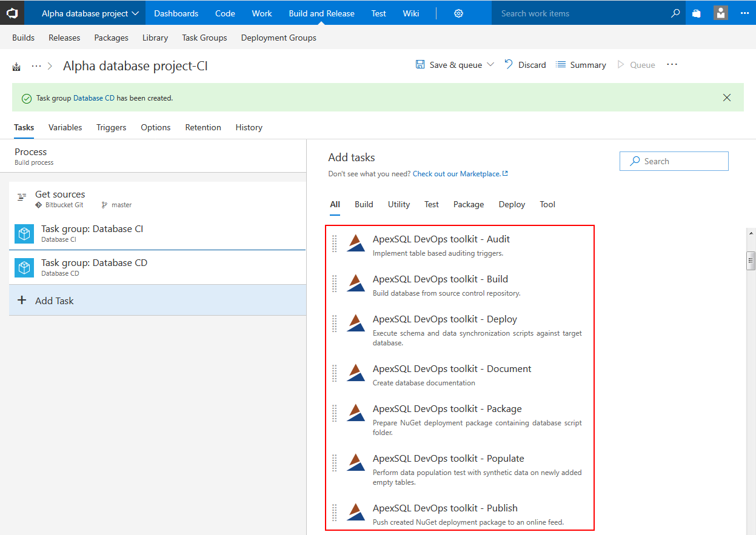The height and width of the screenshot is (535, 756).
Task: Go to the Packages sub-menu
Action: pyautogui.click(x=112, y=38)
